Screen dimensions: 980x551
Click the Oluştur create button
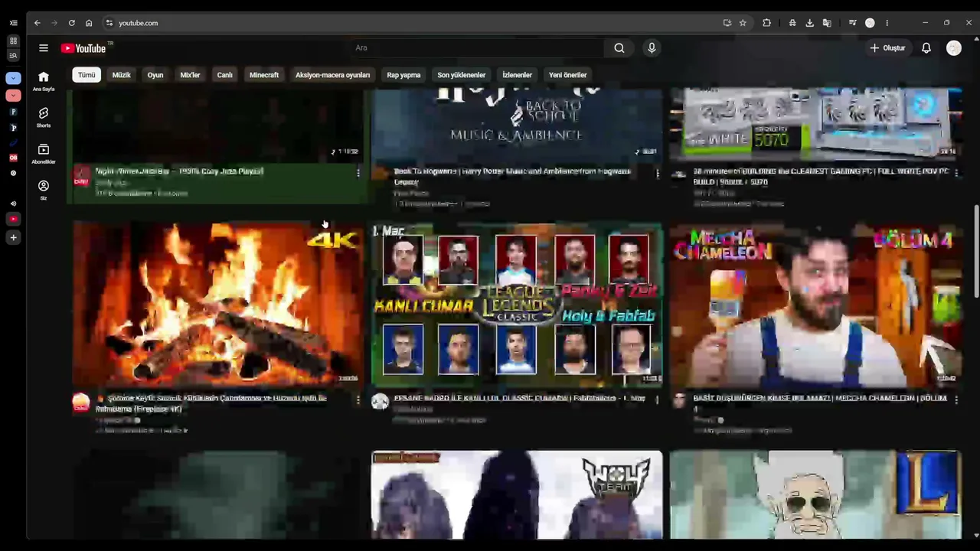888,48
